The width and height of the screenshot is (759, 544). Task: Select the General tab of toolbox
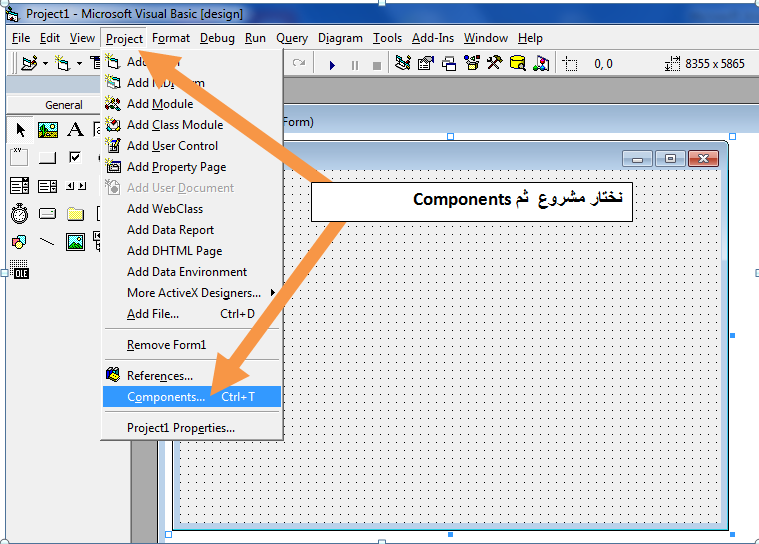point(63,105)
